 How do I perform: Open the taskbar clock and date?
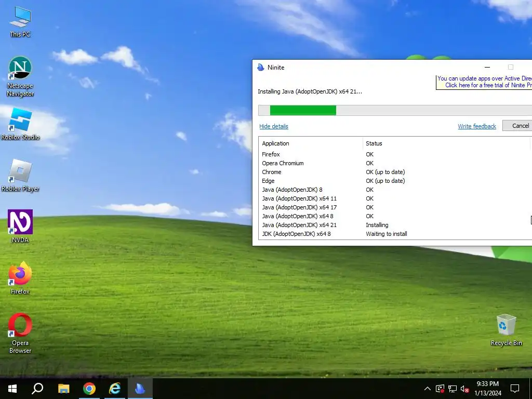[x=487, y=389]
